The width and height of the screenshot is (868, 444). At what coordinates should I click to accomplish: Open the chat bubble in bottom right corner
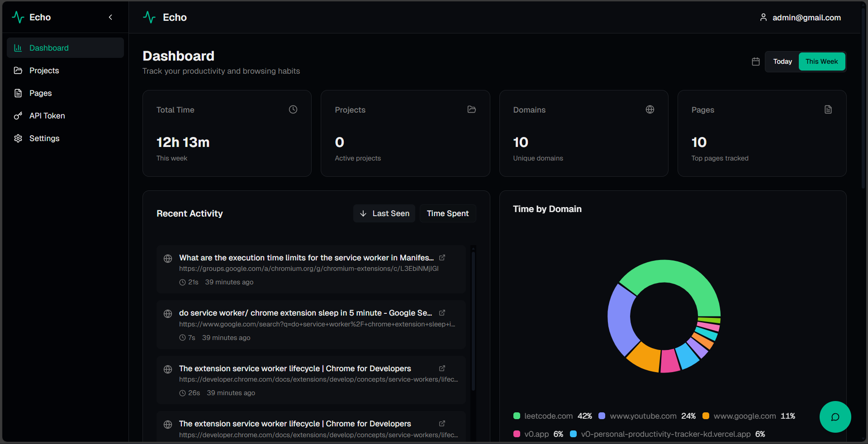point(835,417)
